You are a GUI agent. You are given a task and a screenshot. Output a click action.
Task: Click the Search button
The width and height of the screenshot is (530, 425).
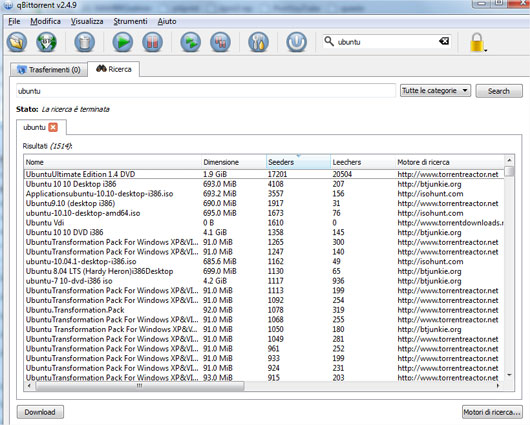point(499,91)
